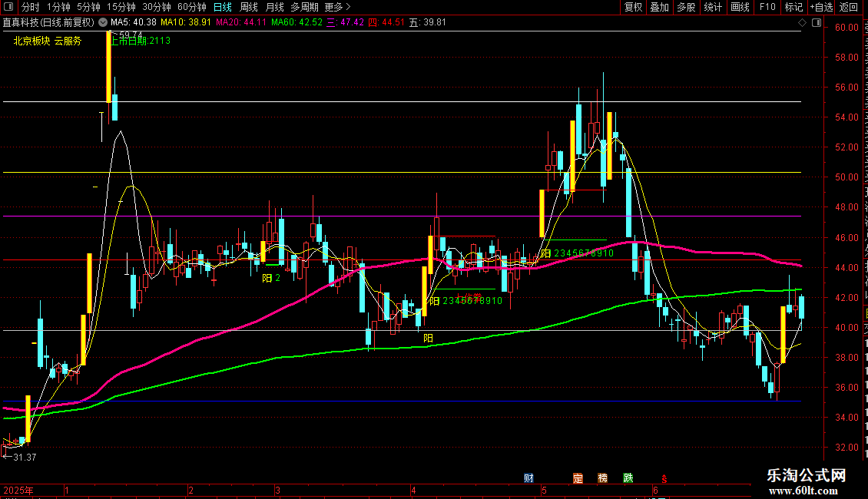
Task: Switch to 分时 intraday view
Action: (31, 7)
